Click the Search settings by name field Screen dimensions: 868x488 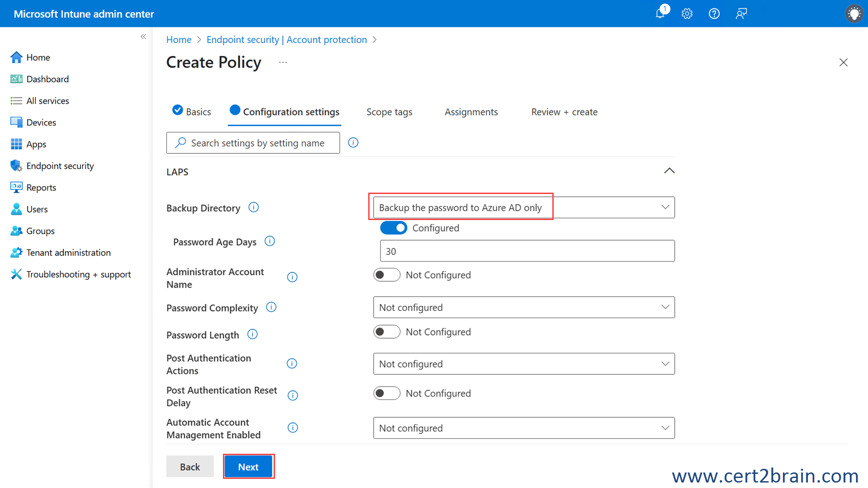(253, 143)
